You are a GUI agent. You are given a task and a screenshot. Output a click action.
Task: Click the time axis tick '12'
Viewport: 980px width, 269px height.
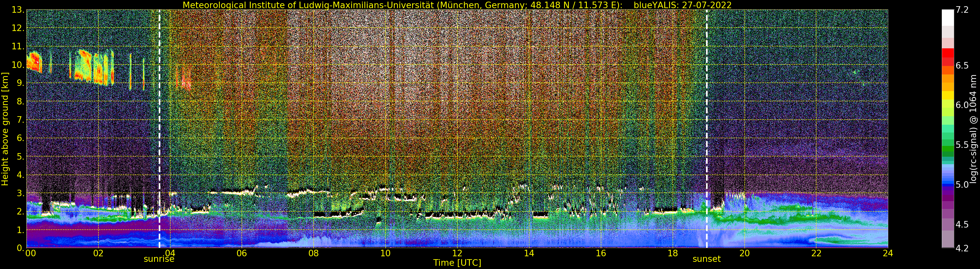[x=457, y=253]
